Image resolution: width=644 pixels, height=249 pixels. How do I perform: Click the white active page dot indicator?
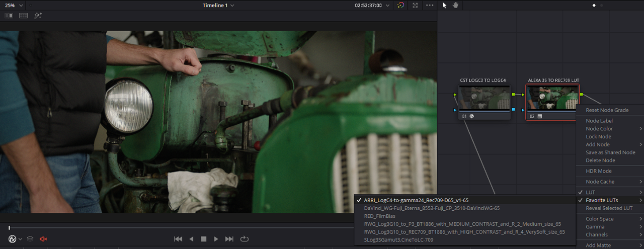click(594, 5)
